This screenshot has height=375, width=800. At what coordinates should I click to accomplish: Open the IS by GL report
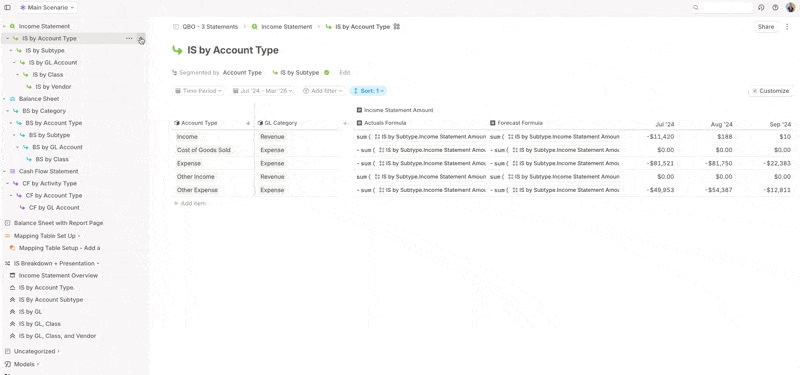[30, 312]
